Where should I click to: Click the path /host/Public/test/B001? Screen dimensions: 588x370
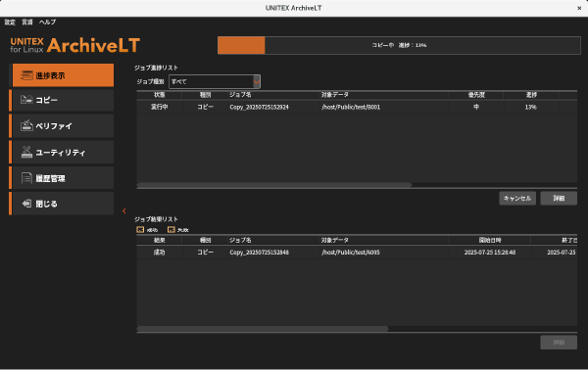pos(351,107)
